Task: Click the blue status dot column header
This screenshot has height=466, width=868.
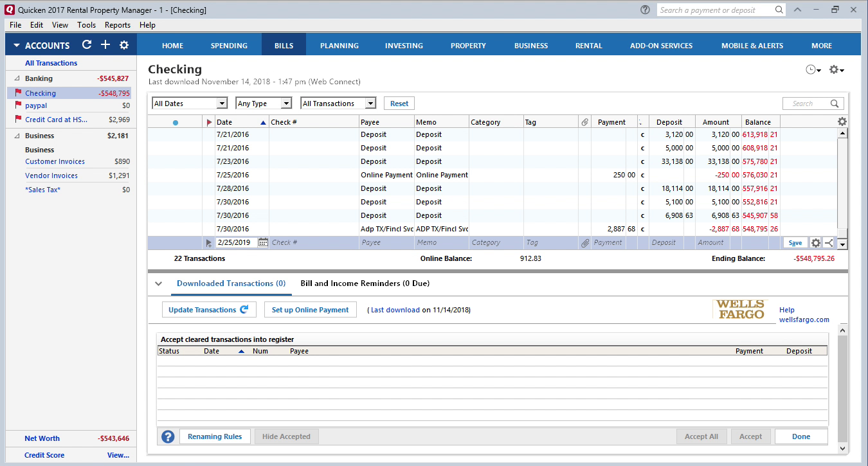Action: [176, 122]
